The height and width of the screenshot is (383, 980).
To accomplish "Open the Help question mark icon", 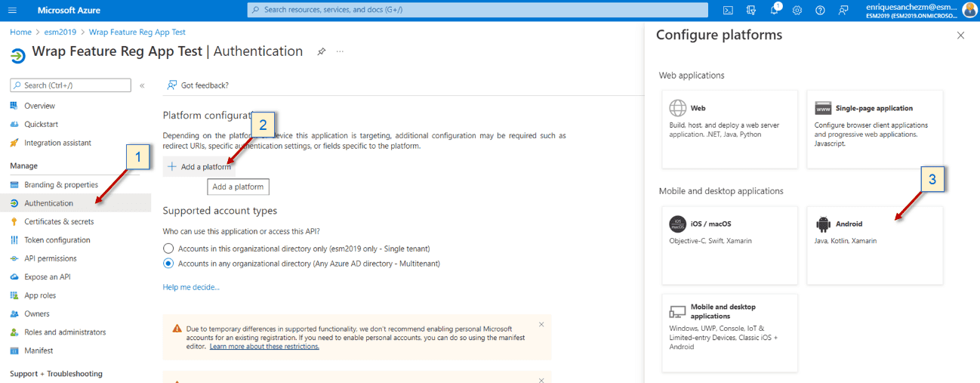I will pyautogui.click(x=821, y=10).
